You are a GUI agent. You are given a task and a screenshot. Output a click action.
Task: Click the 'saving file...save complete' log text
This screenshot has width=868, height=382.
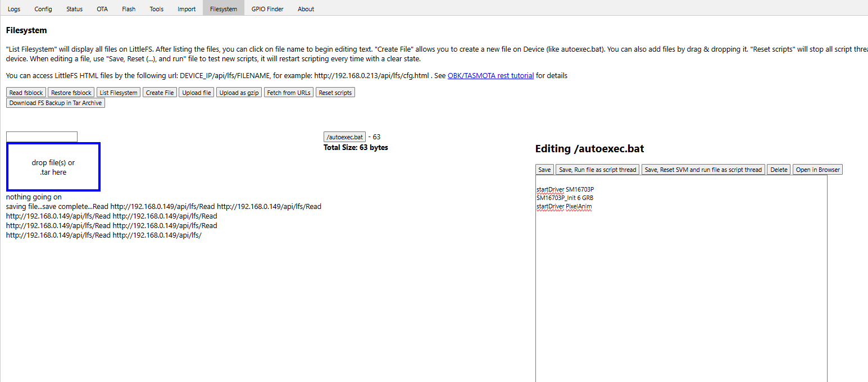pos(49,207)
